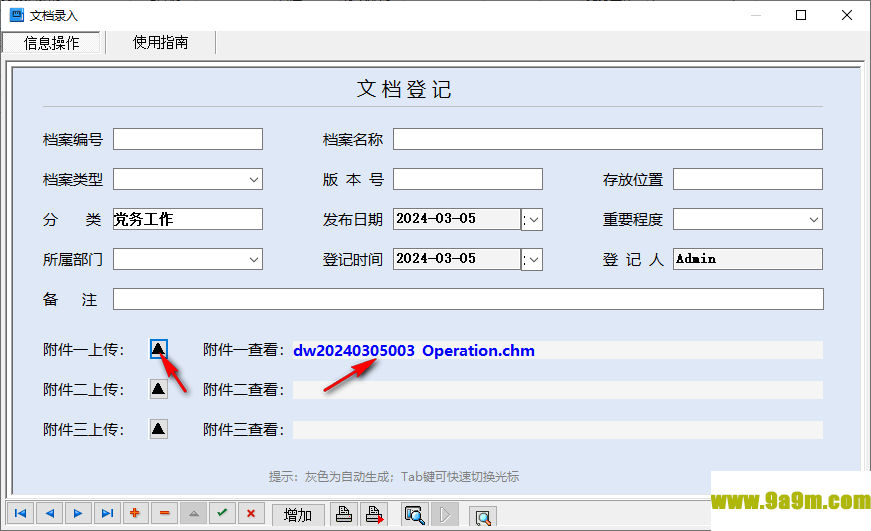Click the 发布日期 field showing 2024-03-05
This screenshot has height=531, width=871.
pyautogui.click(x=457, y=219)
